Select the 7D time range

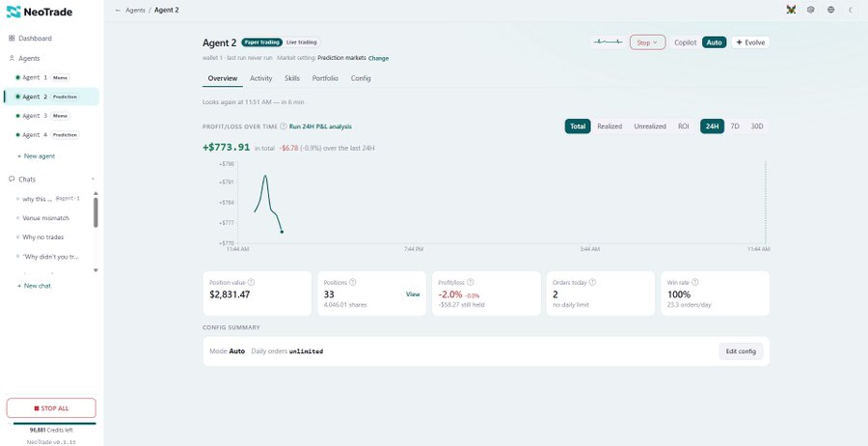735,126
